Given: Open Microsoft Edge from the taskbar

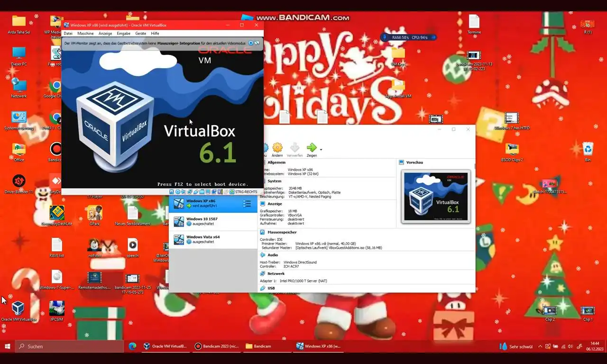Looking at the screenshot, I should pos(132,346).
